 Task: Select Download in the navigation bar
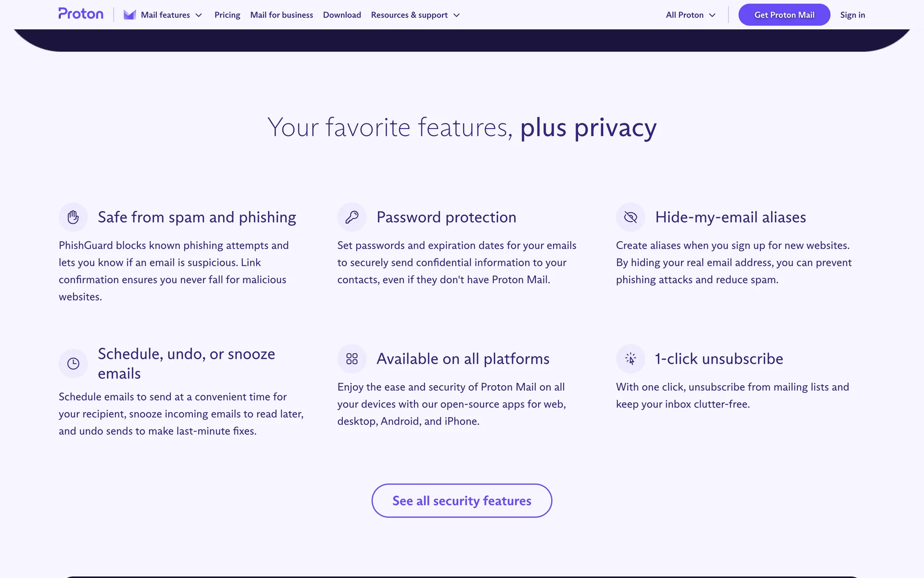point(342,15)
